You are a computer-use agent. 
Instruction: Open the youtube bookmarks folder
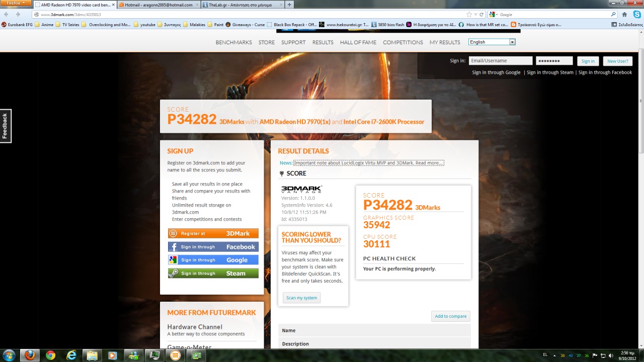pos(144,24)
